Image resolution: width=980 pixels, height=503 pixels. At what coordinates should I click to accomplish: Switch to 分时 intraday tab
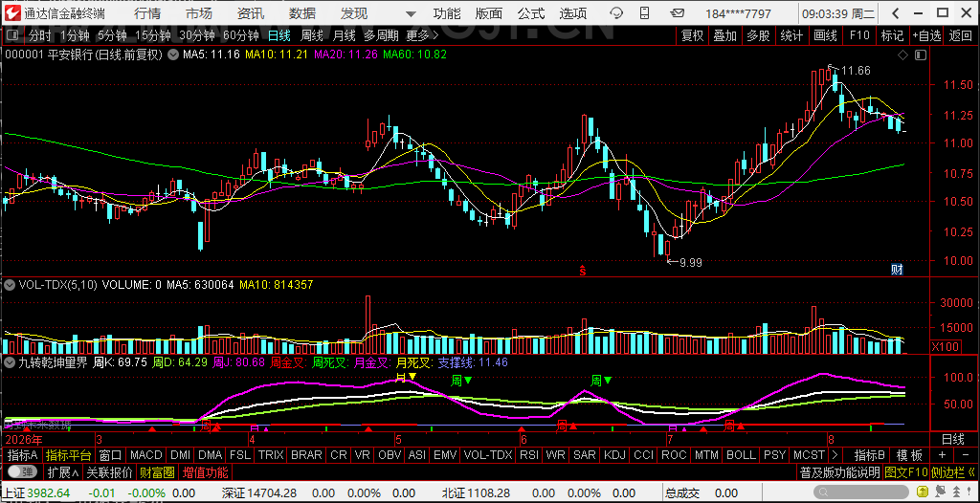click(x=40, y=36)
